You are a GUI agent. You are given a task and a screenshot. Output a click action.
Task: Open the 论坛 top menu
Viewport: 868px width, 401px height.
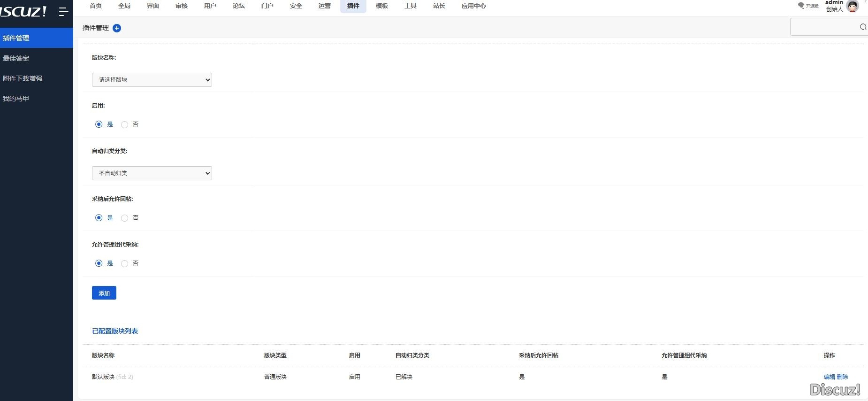[x=239, y=6]
